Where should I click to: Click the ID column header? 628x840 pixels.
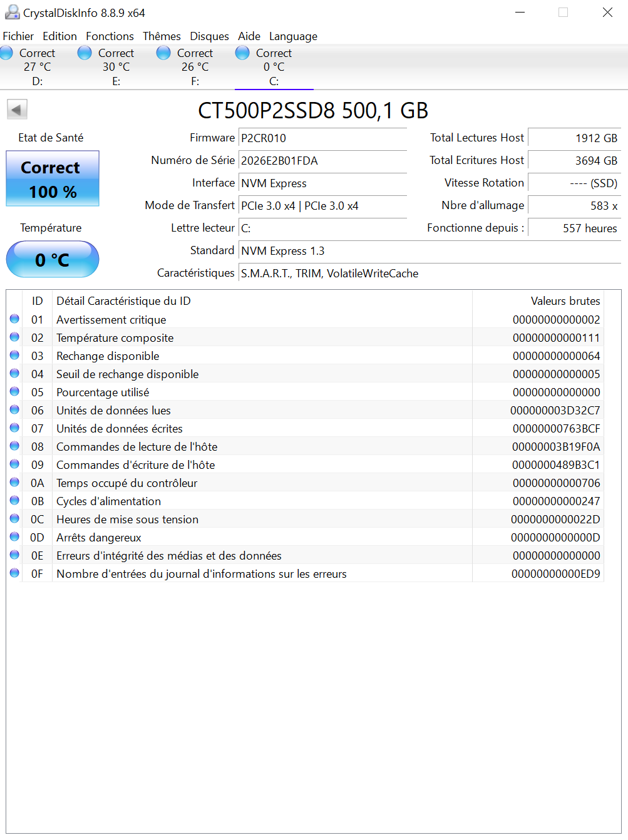(x=38, y=301)
